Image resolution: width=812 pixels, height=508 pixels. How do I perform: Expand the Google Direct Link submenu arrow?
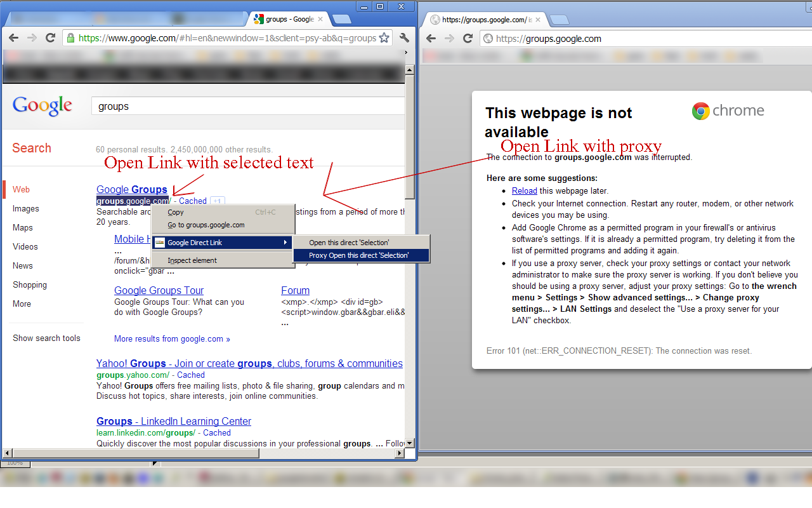[x=285, y=243]
